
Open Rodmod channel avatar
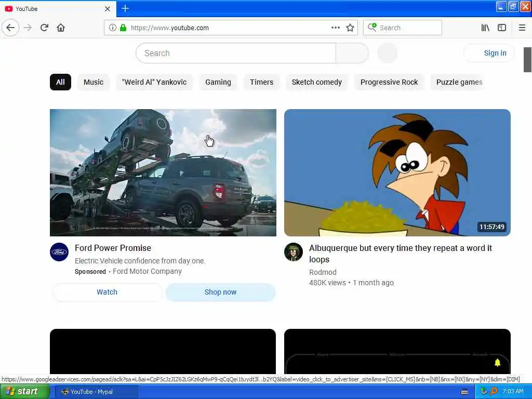click(x=294, y=252)
